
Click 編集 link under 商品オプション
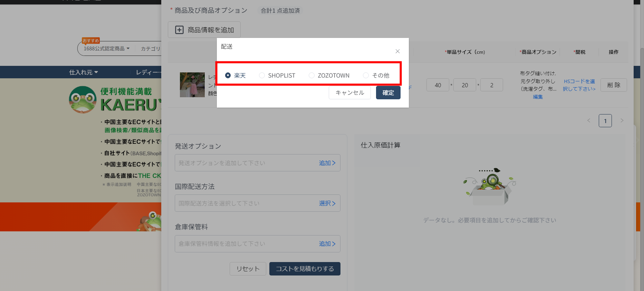[x=538, y=97]
